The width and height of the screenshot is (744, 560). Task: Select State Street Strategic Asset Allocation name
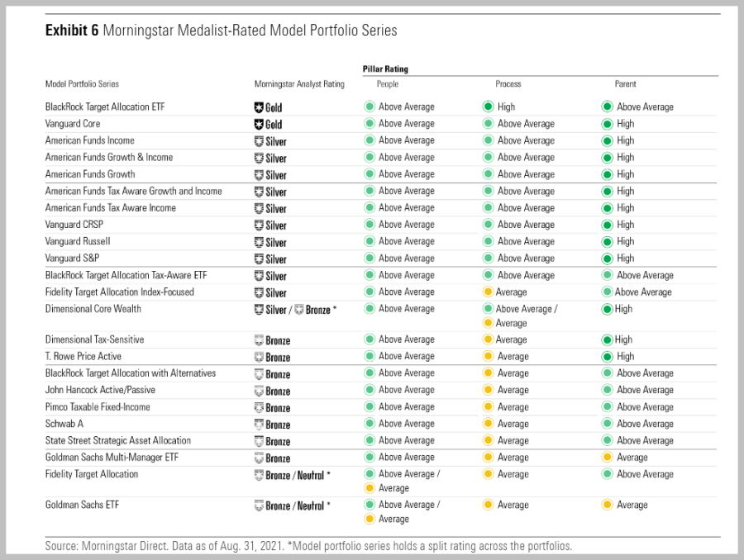pos(118,440)
